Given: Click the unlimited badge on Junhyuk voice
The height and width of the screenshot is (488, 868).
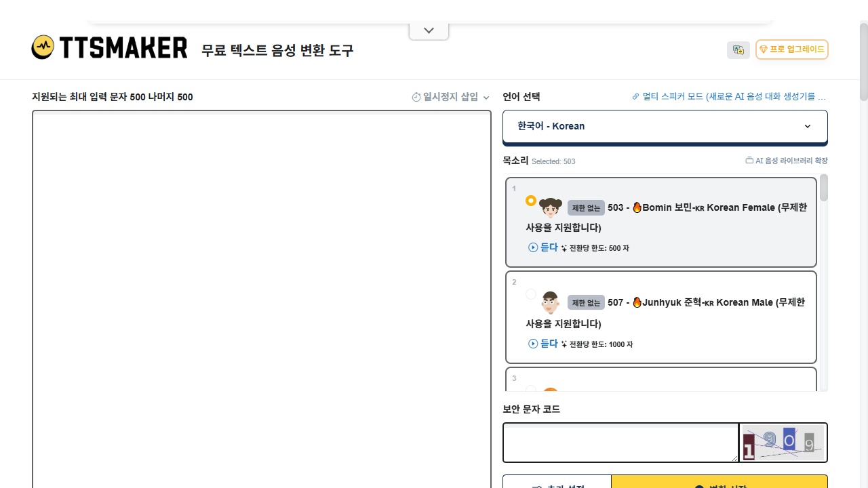Looking at the screenshot, I should [x=586, y=303].
